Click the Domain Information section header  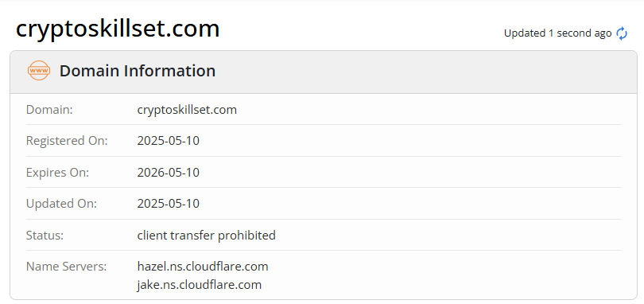[324, 72]
